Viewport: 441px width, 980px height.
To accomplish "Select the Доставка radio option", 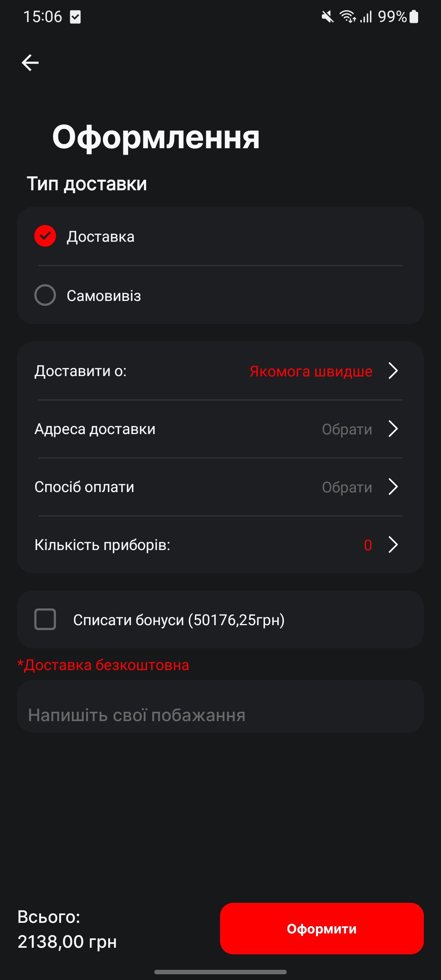I will tap(45, 236).
